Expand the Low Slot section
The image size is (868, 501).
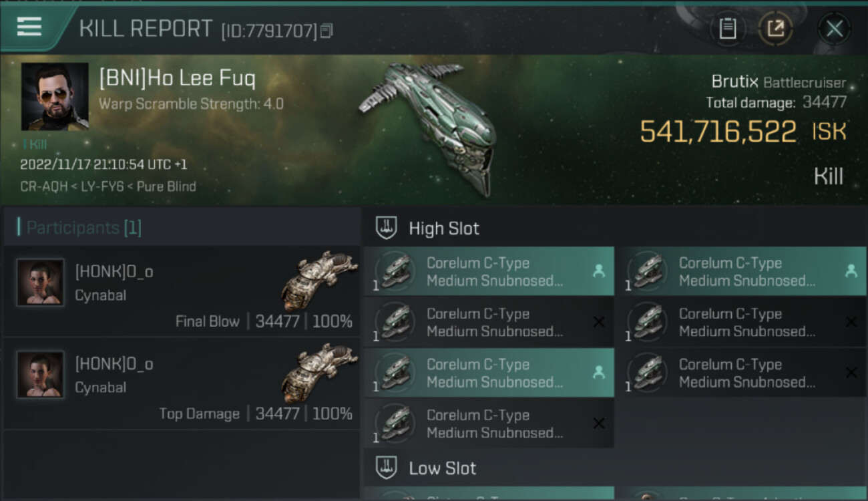point(442,468)
